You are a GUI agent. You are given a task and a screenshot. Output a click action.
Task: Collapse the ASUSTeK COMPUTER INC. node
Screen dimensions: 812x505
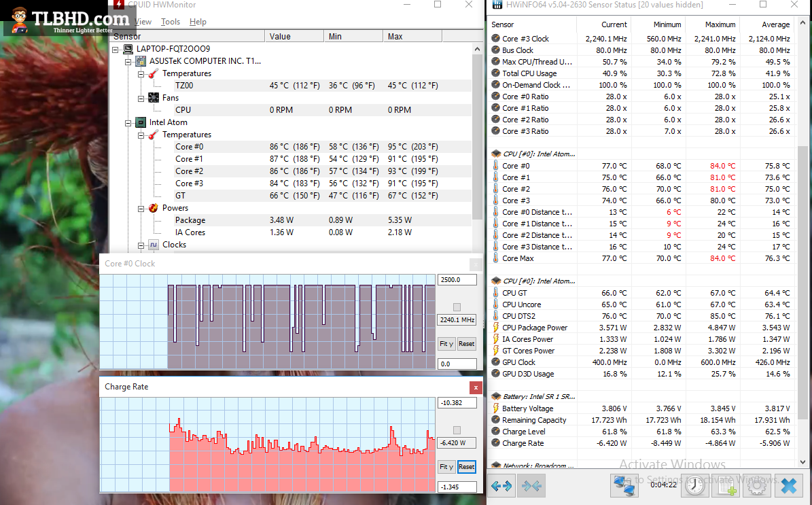coord(128,62)
